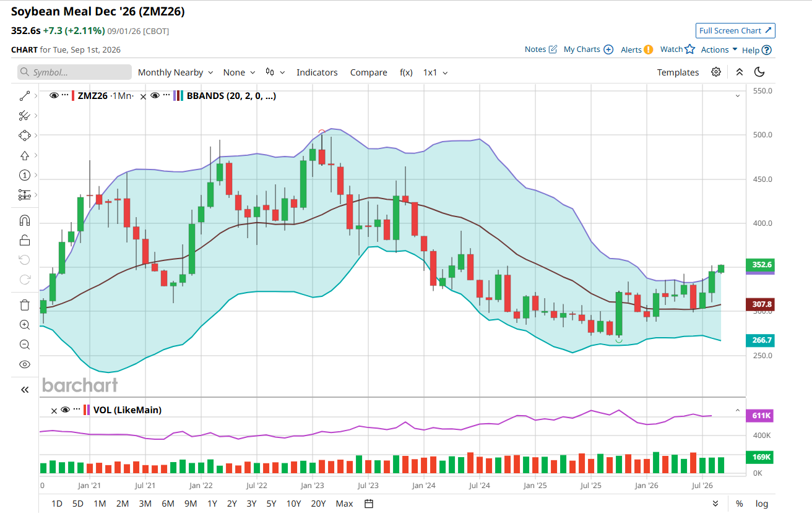Open the Templates button
The image size is (812, 532).
(x=678, y=72)
